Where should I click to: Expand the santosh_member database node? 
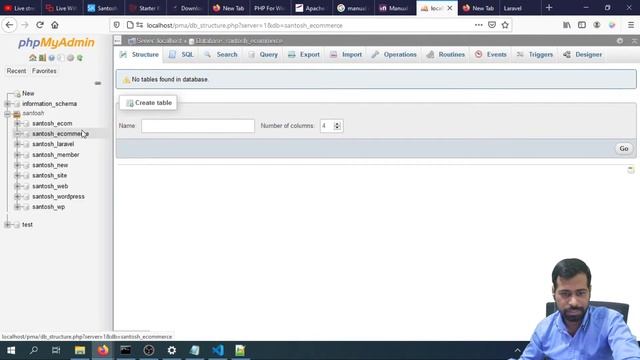[18, 155]
